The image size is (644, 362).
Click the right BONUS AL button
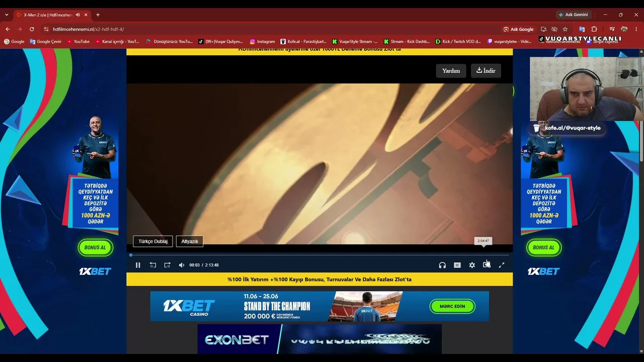[544, 247]
